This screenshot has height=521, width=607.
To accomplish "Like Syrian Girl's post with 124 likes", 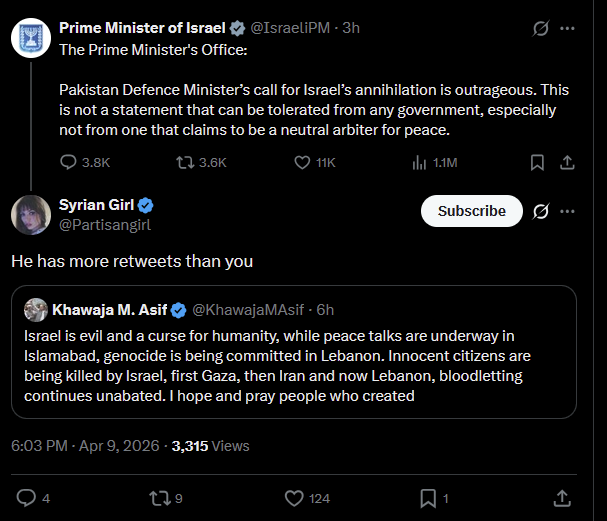I will (x=294, y=497).
